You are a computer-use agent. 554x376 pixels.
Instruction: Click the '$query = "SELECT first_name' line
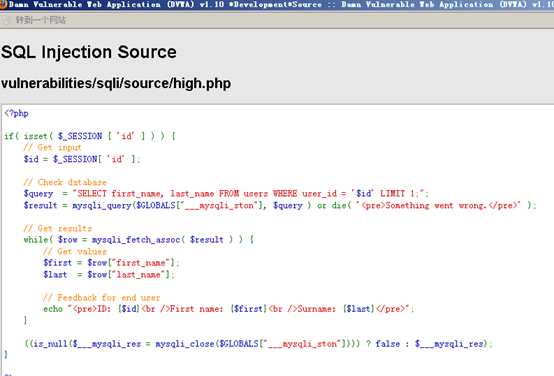tap(226, 194)
